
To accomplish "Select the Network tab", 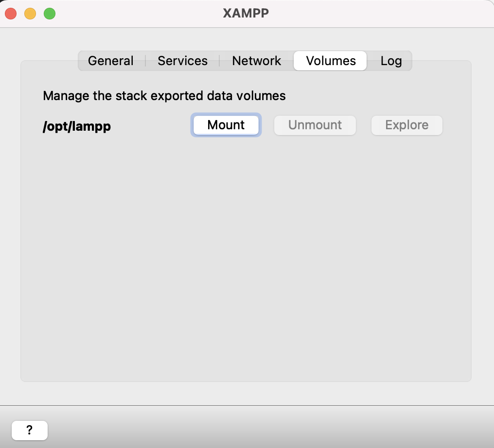I will click(256, 61).
